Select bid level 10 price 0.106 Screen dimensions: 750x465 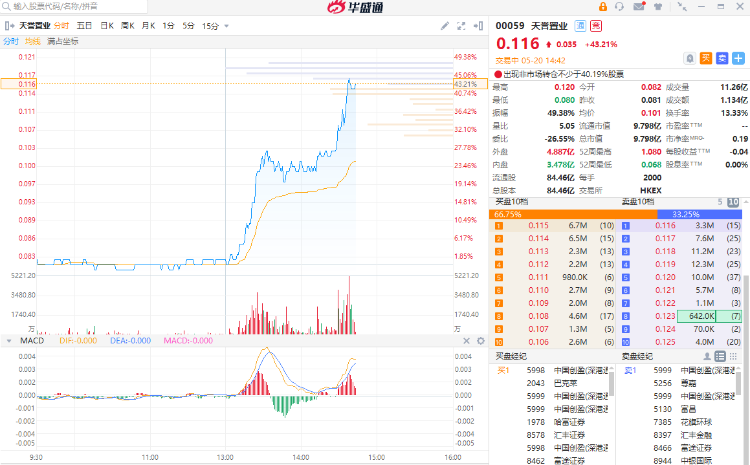(538, 342)
